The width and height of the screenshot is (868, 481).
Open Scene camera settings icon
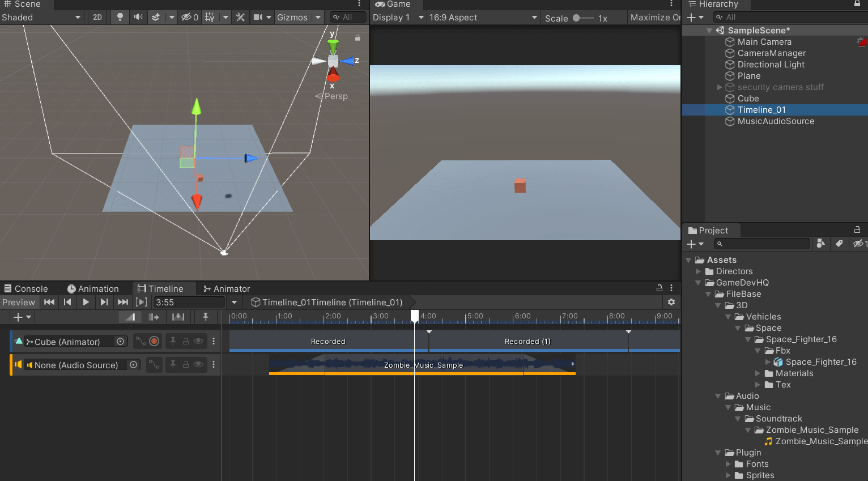(x=258, y=17)
